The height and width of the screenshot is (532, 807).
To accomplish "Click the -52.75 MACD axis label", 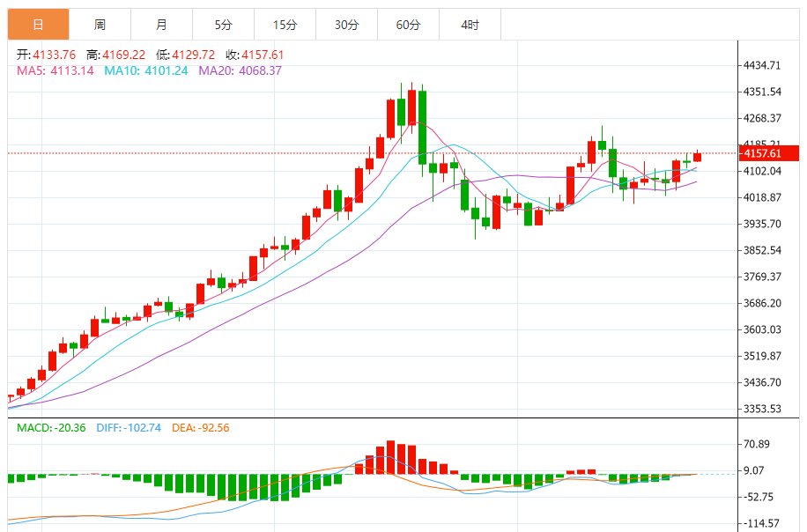I will [x=757, y=497].
